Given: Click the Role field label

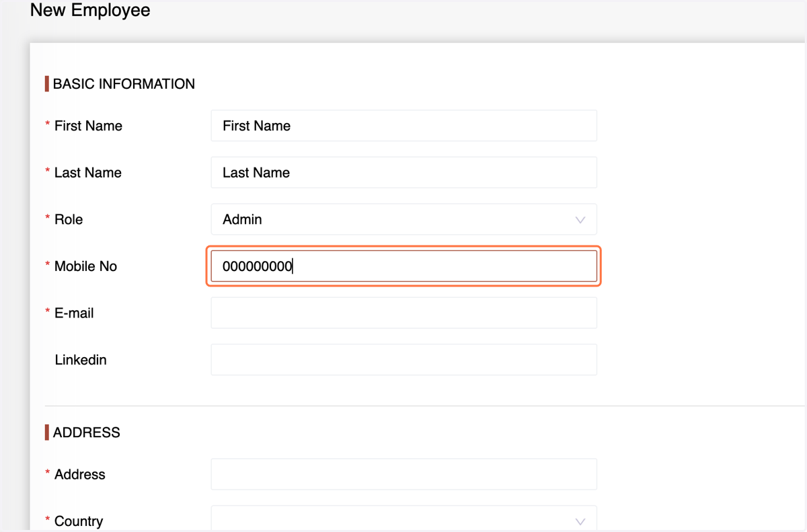Looking at the screenshot, I should point(69,219).
